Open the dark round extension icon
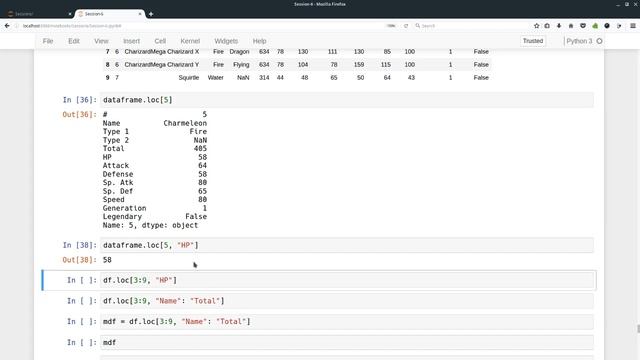 607,26
